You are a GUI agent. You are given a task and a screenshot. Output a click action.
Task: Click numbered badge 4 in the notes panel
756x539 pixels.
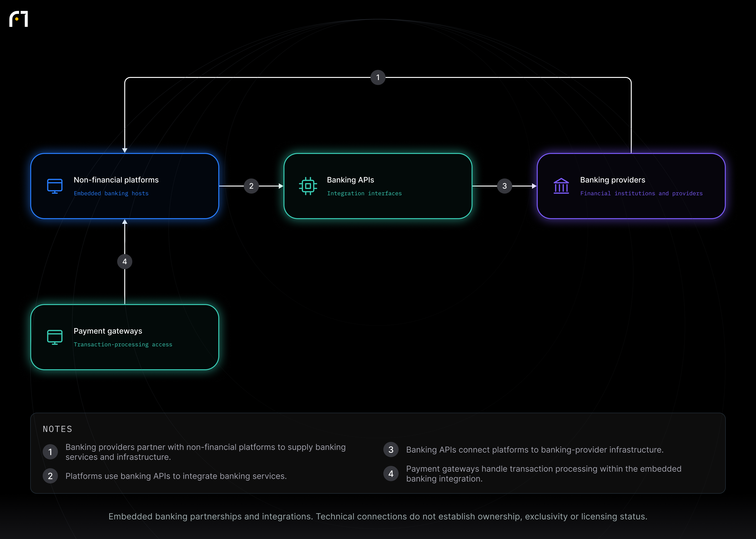tap(391, 474)
